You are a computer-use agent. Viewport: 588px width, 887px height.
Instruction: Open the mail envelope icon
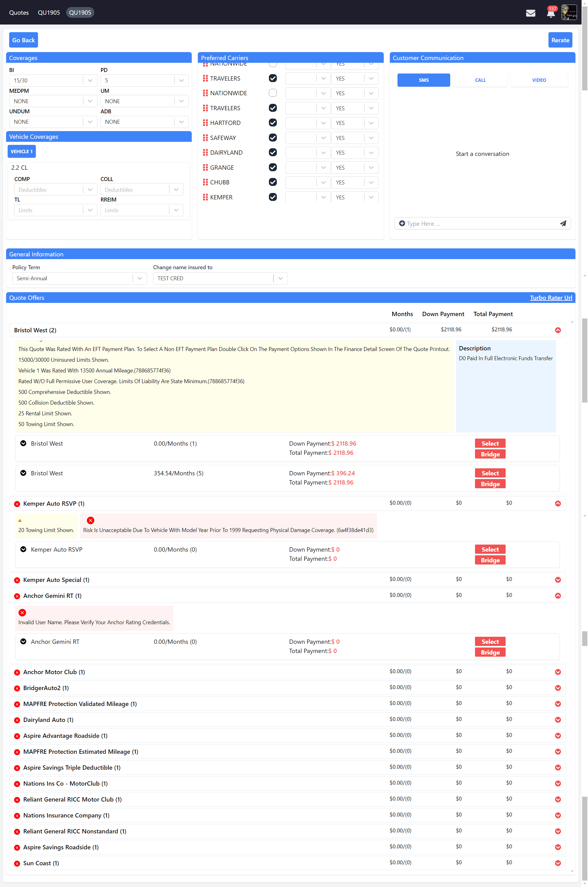530,13
